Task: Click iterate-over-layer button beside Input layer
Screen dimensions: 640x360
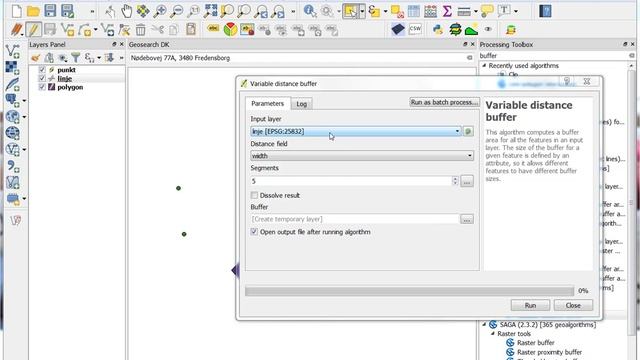Action: [468, 131]
